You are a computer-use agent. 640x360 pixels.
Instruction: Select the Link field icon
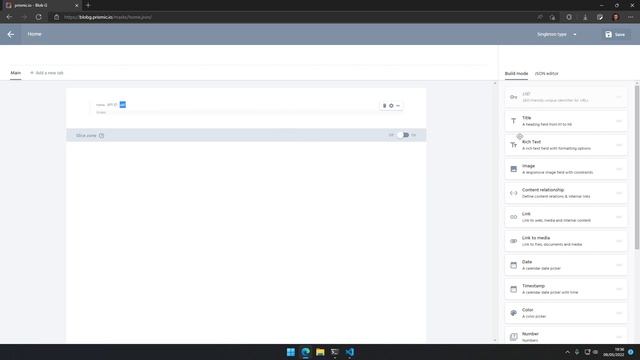(x=513, y=217)
